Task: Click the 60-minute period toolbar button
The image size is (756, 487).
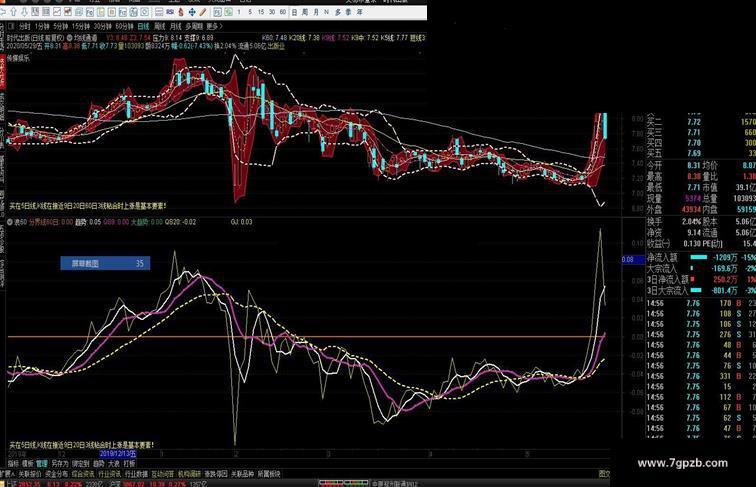Action: click(x=283, y=12)
